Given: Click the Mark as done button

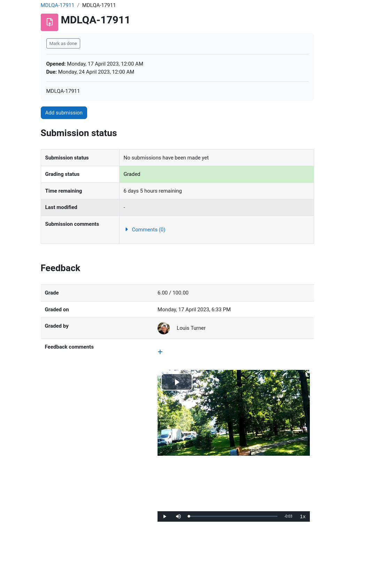Looking at the screenshot, I should click(63, 44).
